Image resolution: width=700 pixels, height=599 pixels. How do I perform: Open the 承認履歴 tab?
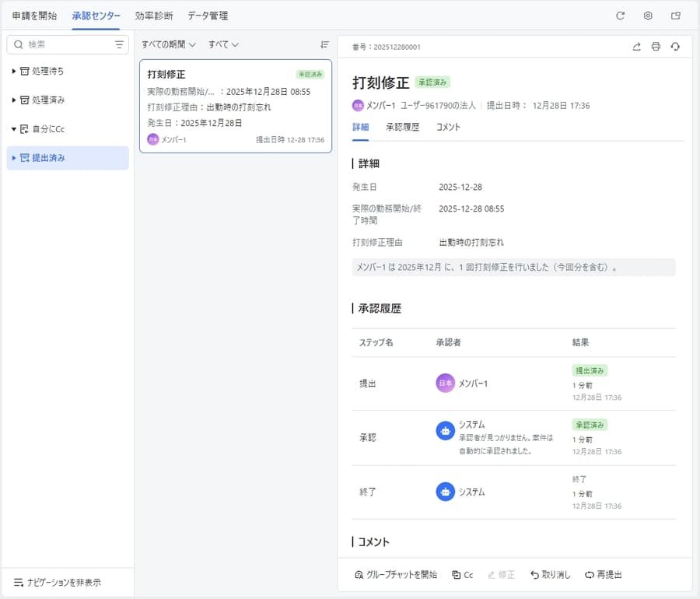[x=402, y=127]
